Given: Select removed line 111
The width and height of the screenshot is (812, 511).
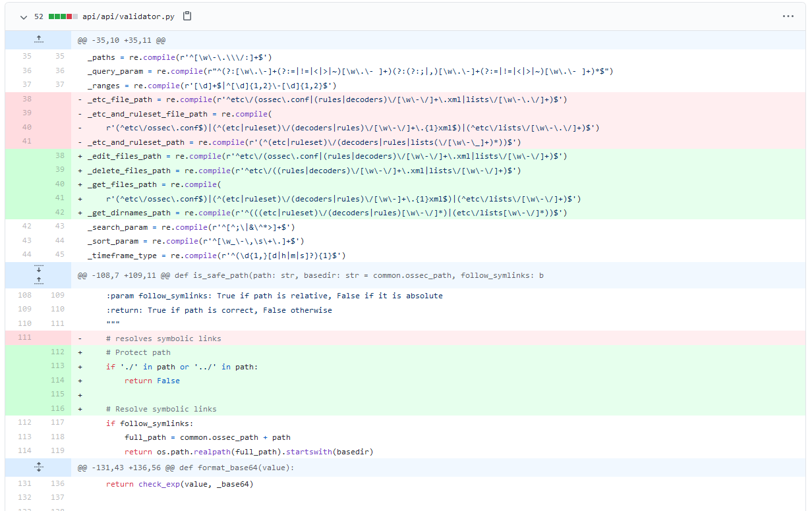Looking at the screenshot, I should coord(25,338).
